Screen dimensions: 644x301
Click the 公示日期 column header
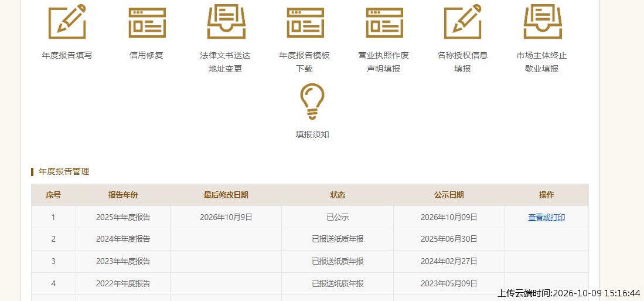pyautogui.click(x=449, y=195)
